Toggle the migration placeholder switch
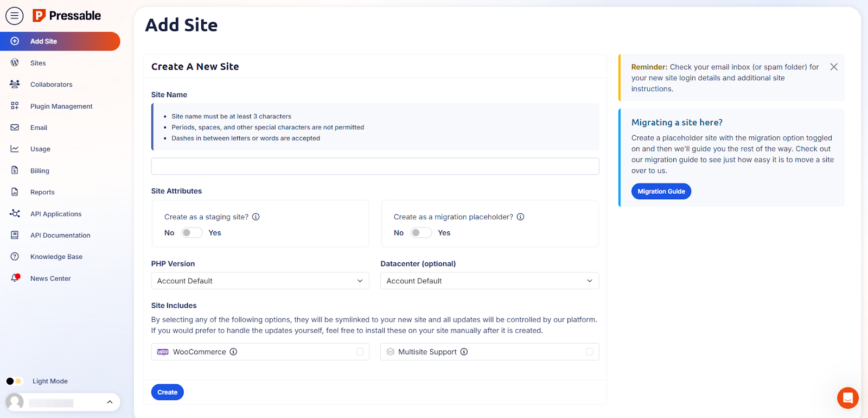The image size is (868, 418). (x=422, y=232)
